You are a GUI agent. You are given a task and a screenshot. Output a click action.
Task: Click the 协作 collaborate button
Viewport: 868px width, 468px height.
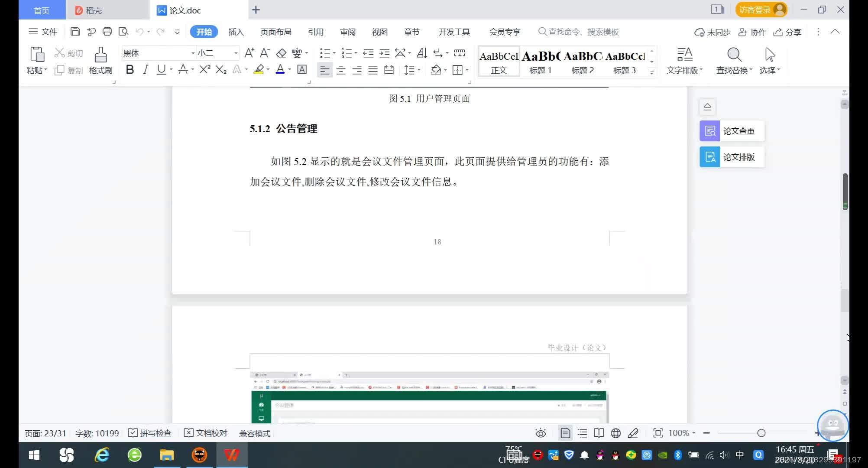tap(752, 32)
